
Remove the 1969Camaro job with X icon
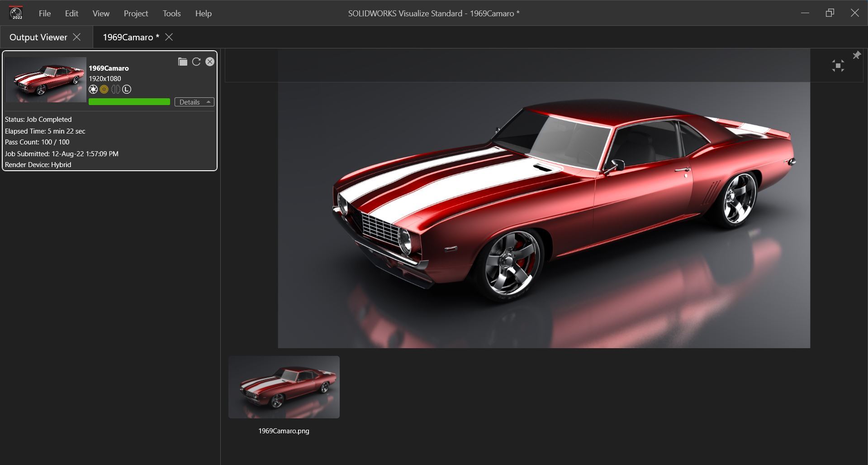point(210,62)
